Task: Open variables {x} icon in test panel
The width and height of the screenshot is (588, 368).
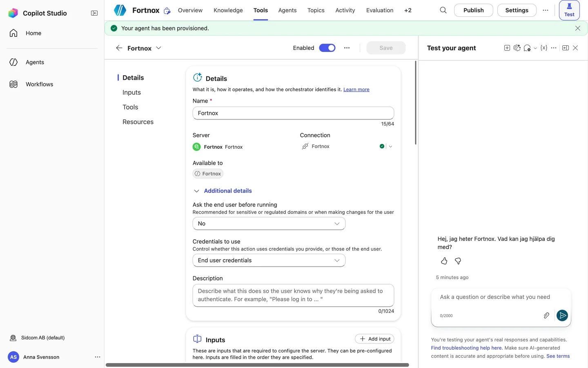Action: pos(543,48)
